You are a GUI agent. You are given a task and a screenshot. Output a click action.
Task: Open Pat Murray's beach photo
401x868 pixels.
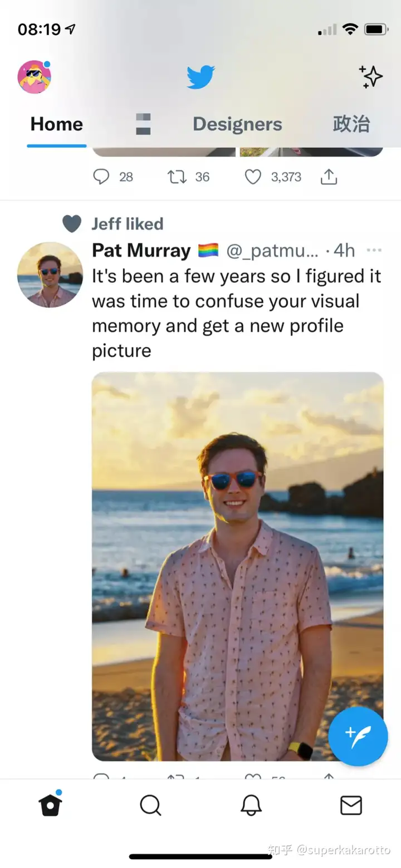coord(237,566)
